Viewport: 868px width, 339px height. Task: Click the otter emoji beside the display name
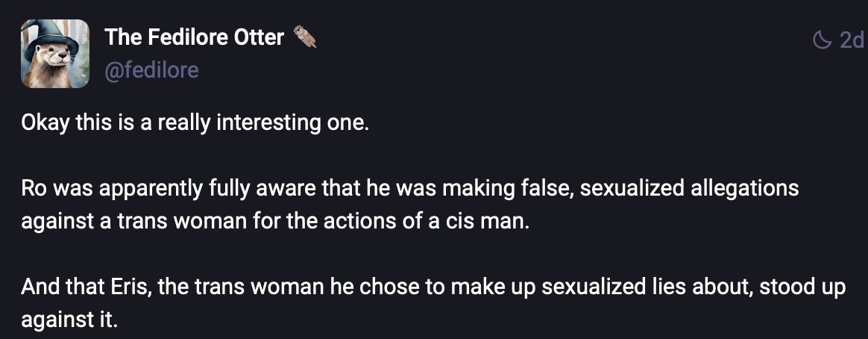click(x=304, y=37)
